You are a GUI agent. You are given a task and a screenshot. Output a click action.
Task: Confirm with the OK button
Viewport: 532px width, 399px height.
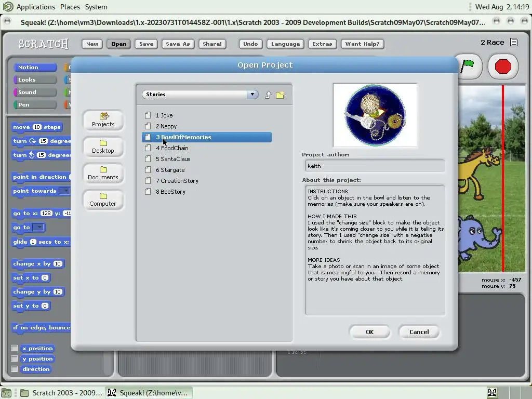(x=370, y=332)
